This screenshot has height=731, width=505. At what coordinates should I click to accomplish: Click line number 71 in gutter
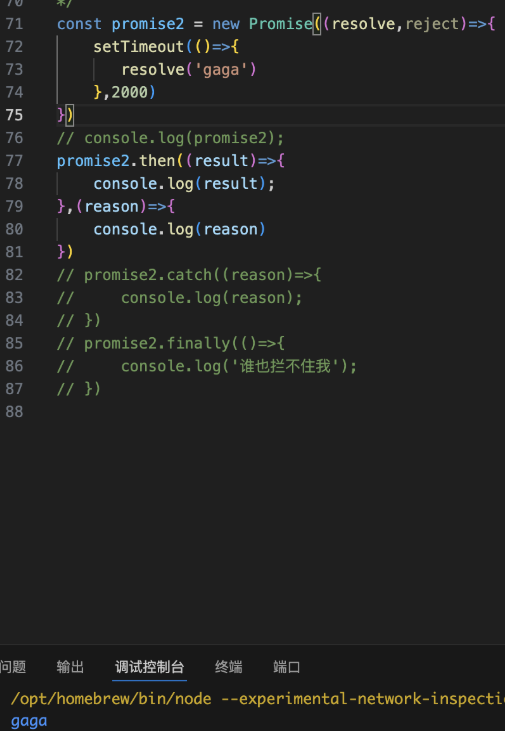tap(14, 24)
